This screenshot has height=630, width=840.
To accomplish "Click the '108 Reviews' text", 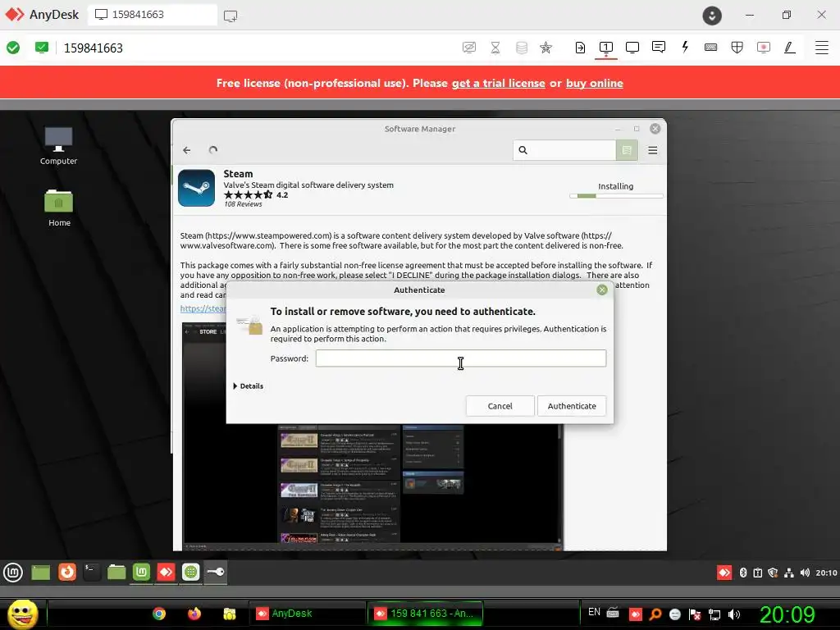I will coord(243,204).
